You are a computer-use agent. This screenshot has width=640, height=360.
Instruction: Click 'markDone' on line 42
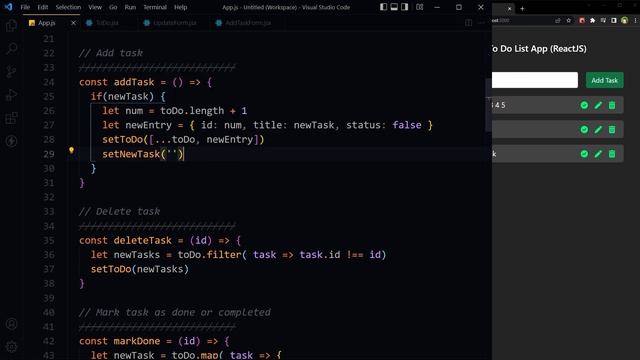pyautogui.click(x=137, y=341)
